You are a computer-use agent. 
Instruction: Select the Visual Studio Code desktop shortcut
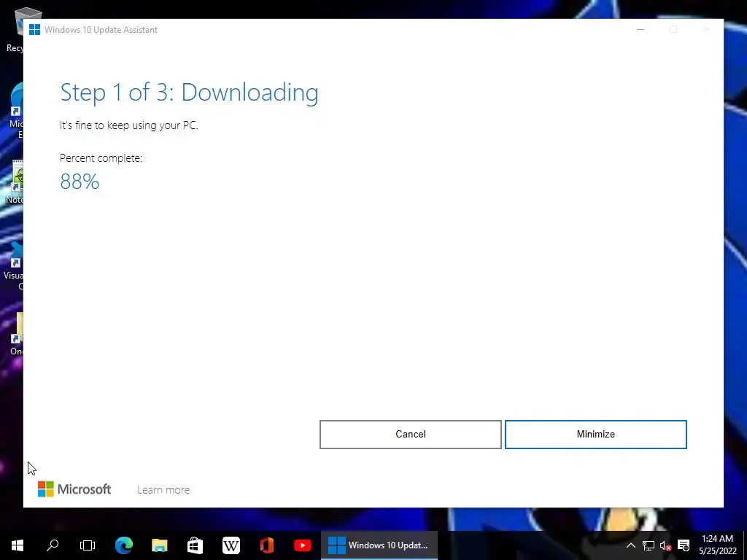click(13, 265)
